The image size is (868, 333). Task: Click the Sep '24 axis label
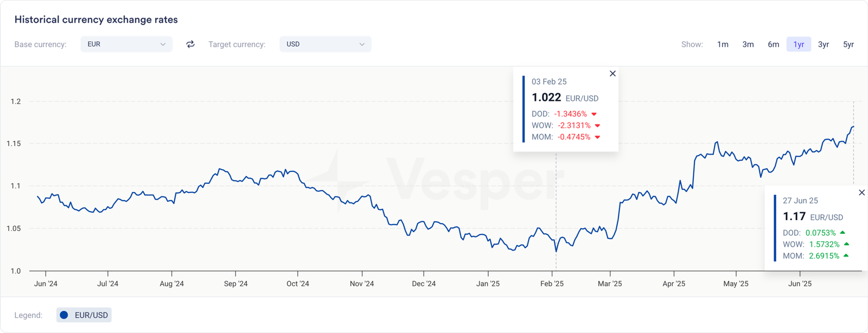click(x=235, y=284)
